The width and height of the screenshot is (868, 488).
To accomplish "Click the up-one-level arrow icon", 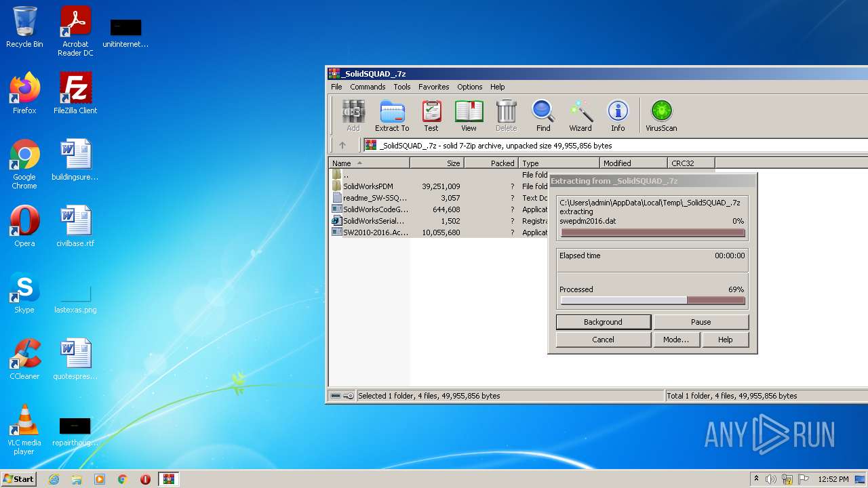I will pyautogui.click(x=342, y=145).
